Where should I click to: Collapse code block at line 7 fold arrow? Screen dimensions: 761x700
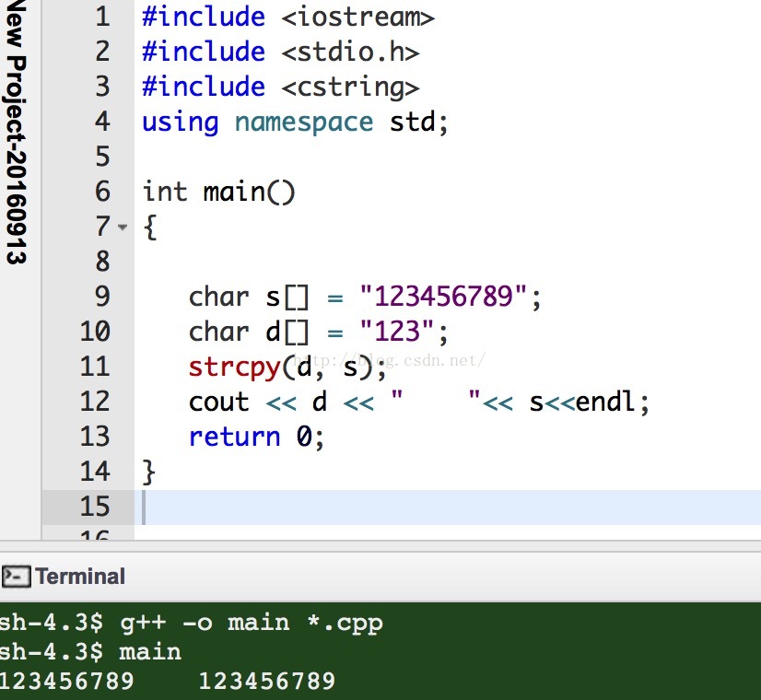[x=123, y=227]
